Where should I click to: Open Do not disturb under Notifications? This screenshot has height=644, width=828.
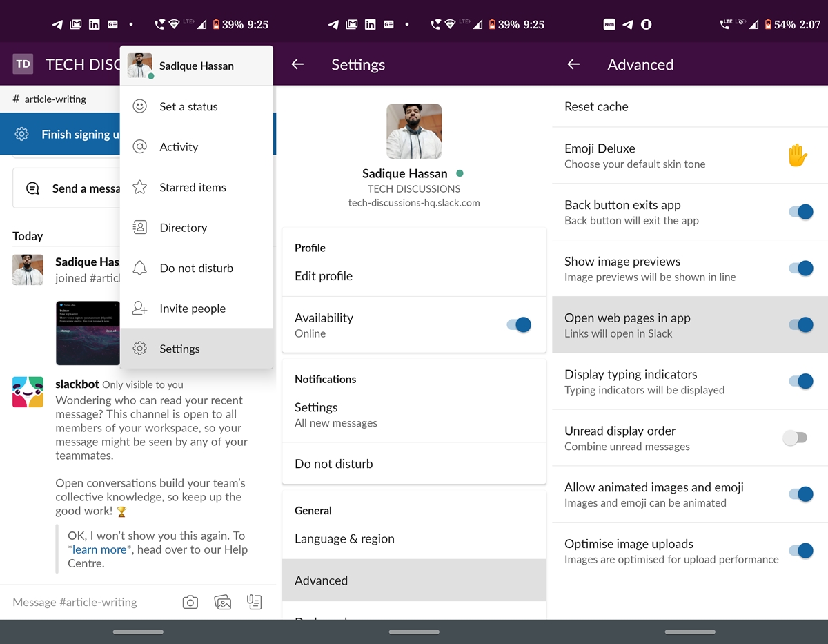coord(414,464)
